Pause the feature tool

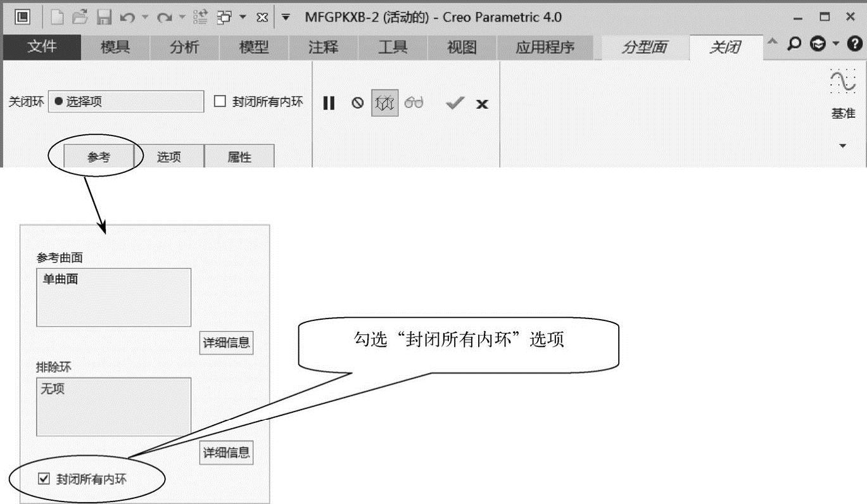(329, 103)
